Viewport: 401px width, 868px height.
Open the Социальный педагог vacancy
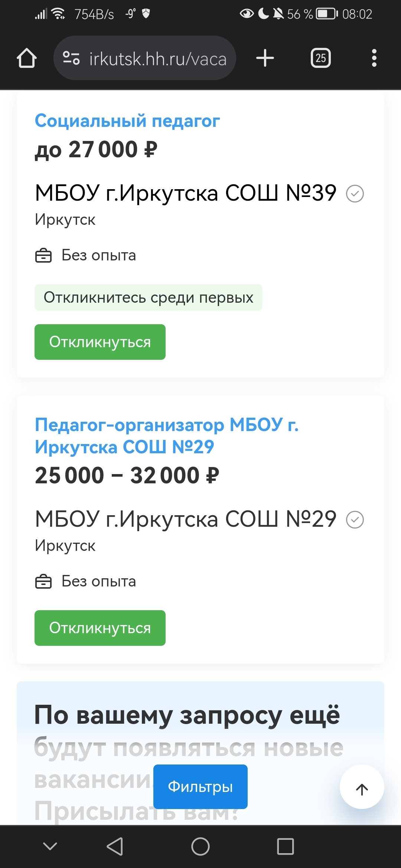(127, 121)
